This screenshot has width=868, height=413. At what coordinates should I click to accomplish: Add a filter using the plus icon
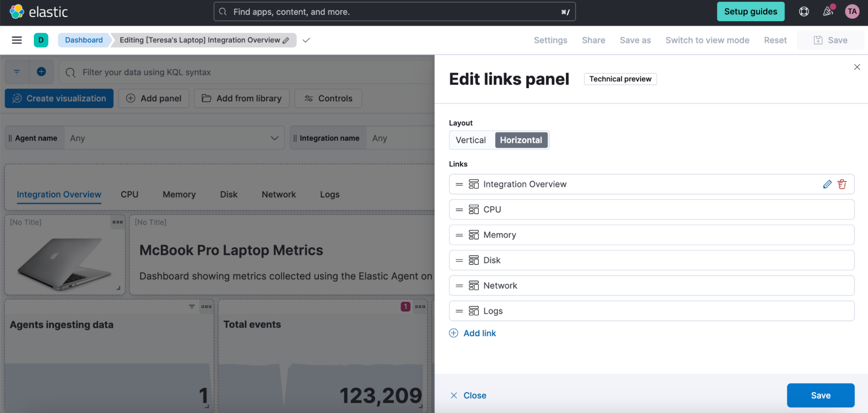click(41, 72)
